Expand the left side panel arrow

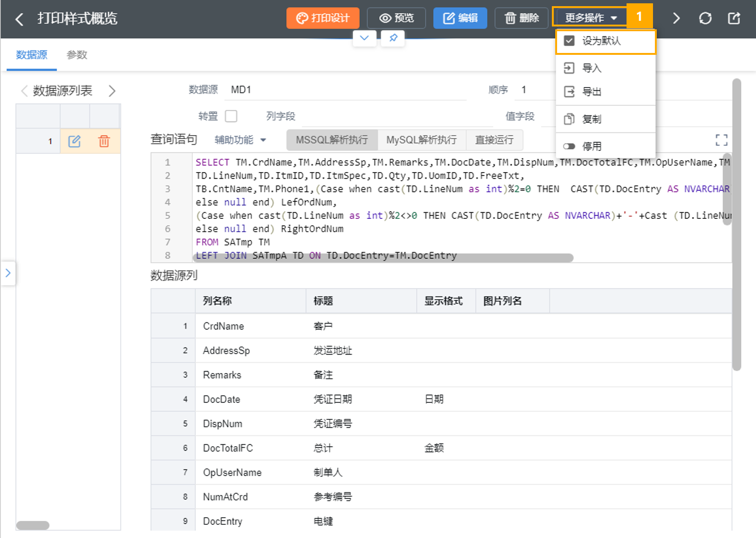point(8,273)
